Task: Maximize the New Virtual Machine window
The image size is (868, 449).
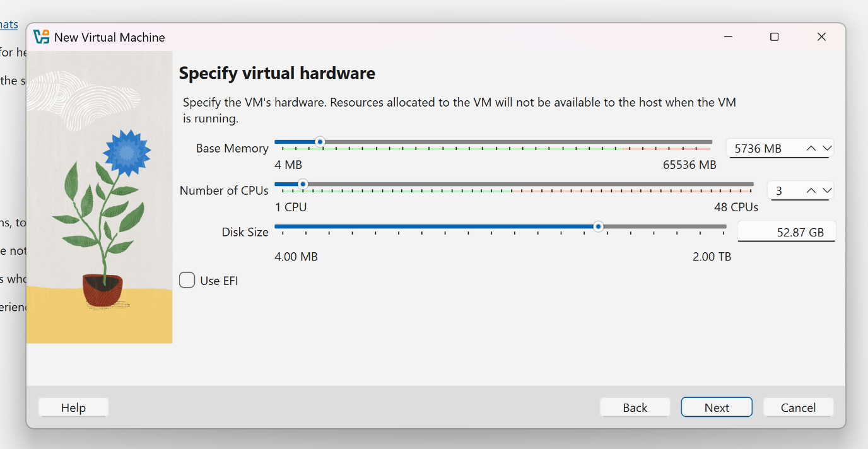Action: coord(775,37)
